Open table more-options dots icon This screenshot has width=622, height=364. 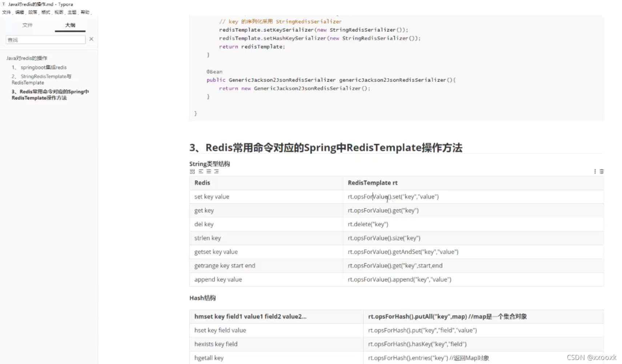pos(595,171)
